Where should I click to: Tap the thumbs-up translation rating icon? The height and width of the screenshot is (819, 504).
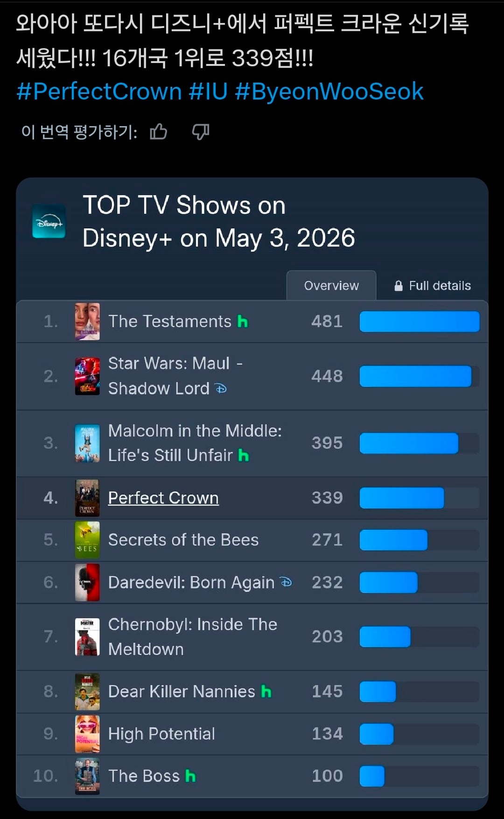(x=159, y=132)
